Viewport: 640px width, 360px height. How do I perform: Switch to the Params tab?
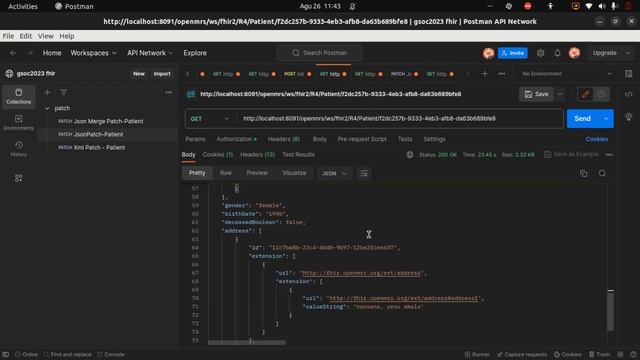[196, 139]
